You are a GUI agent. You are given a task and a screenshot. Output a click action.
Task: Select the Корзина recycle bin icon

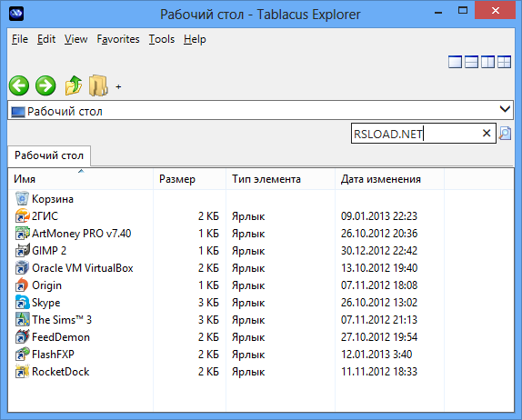(x=22, y=198)
